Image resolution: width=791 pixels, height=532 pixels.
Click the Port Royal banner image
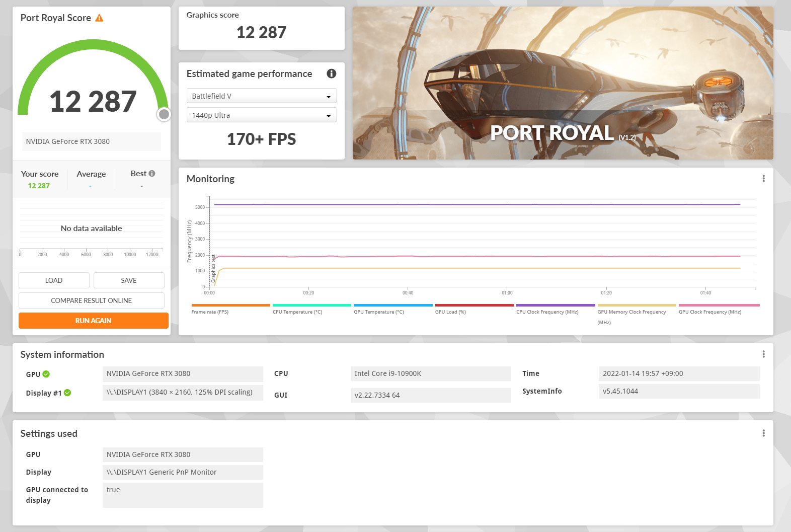tap(563, 83)
